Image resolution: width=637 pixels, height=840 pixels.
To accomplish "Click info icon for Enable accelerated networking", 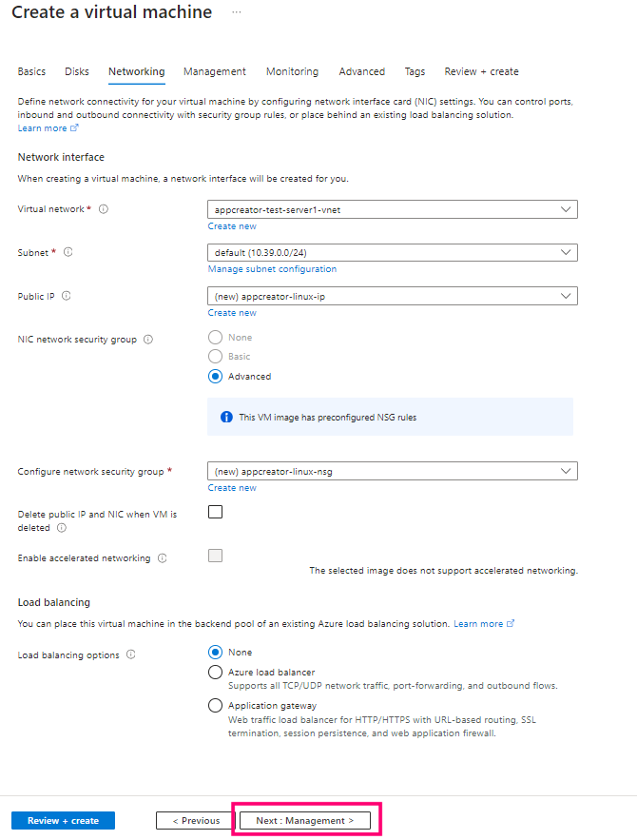I will (162, 558).
